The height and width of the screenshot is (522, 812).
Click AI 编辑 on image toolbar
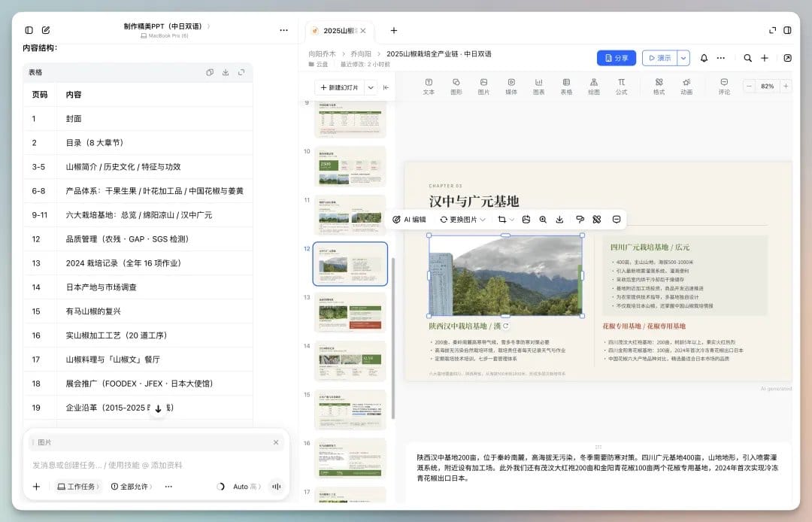(409, 220)
